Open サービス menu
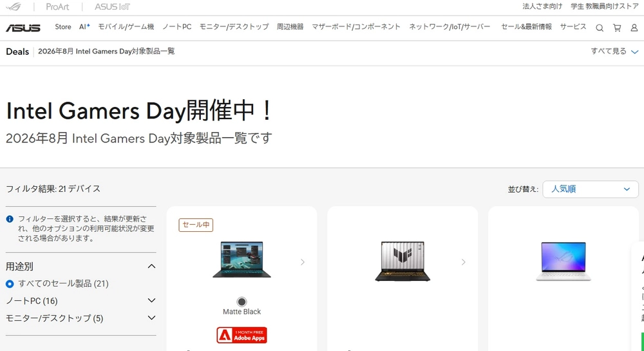 (573, 26)
